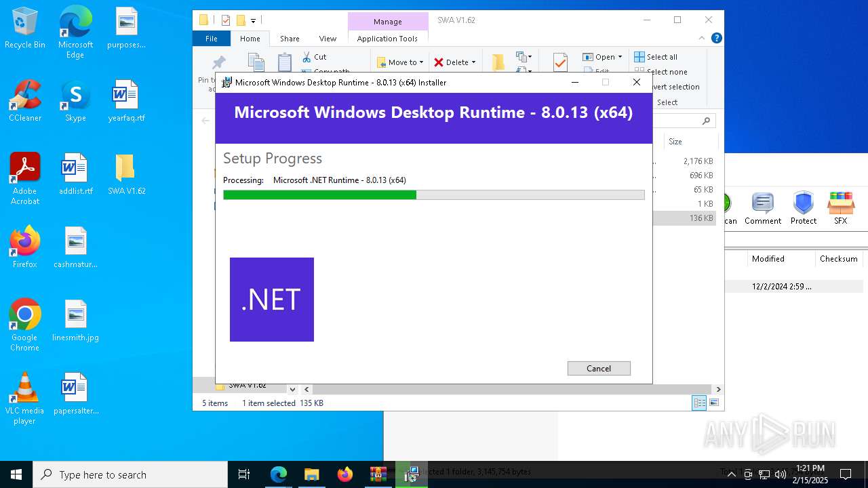Image resolution: width=868 pixels, height=488 pixels.
Task: Click the New folder icon in ribbon
Action: coord(498,62)
